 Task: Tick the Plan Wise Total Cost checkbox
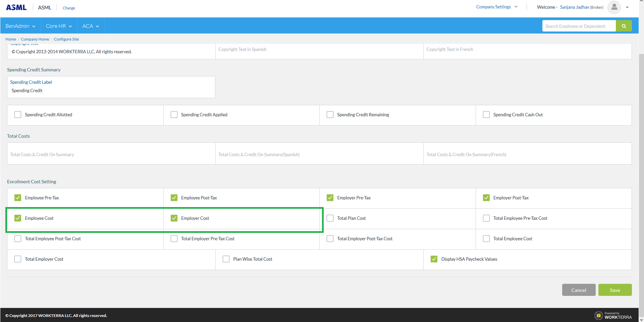tap(226, 259)
